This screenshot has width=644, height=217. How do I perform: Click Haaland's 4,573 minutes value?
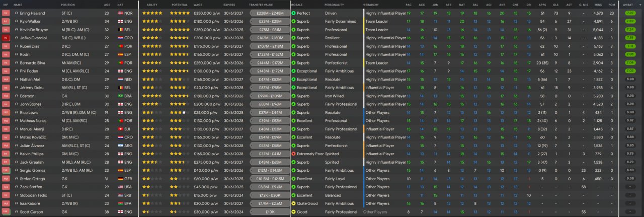(598, 13)
